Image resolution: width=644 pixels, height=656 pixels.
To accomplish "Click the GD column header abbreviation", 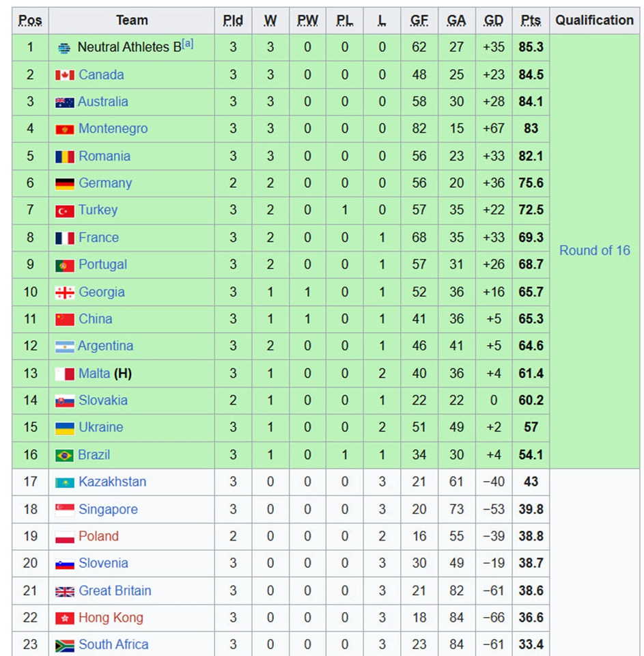I will coord(493,20).
